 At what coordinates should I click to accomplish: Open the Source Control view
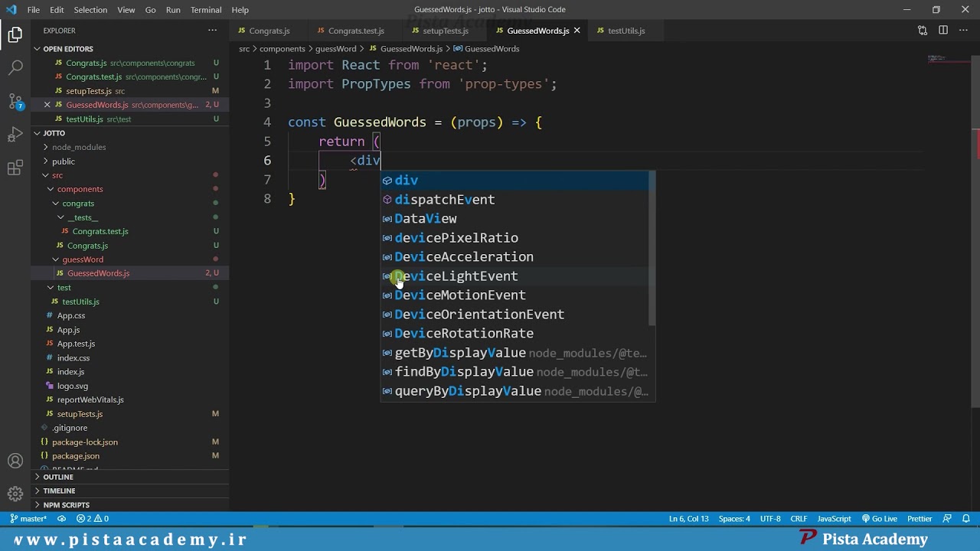[15, 102]
